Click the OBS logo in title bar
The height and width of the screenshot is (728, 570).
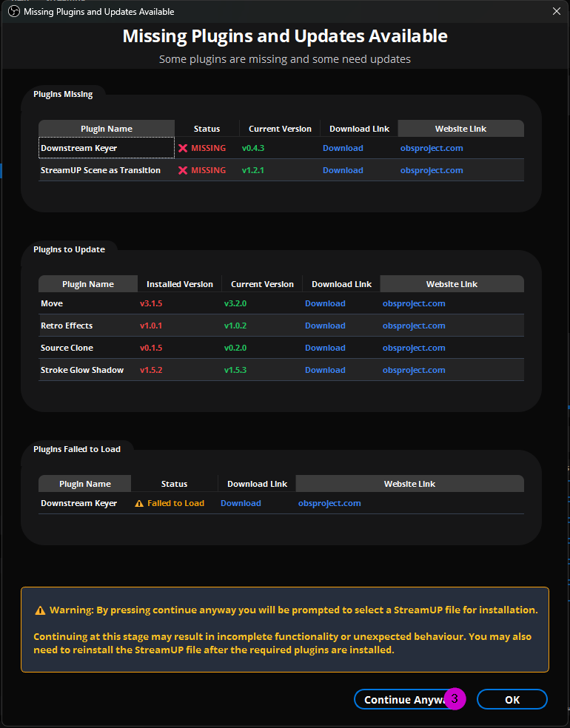coord(13,12)
